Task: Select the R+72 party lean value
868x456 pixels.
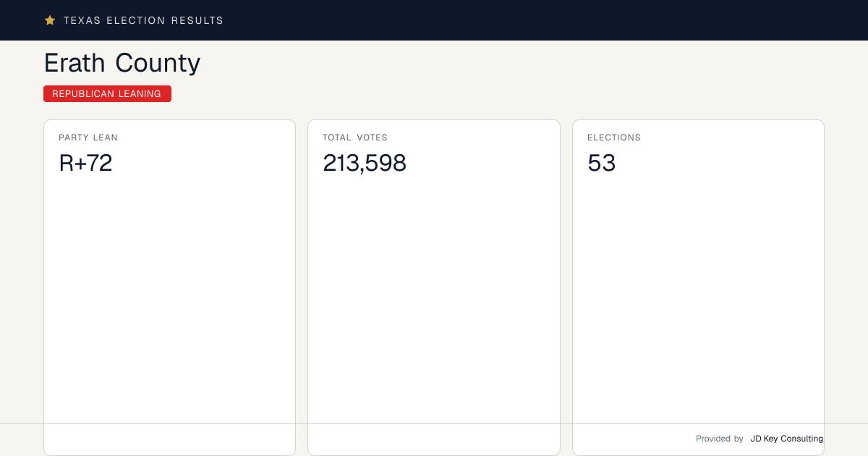Action: tap(85, 163)
